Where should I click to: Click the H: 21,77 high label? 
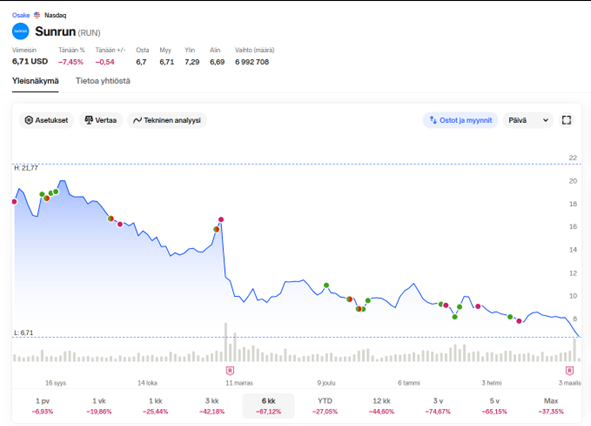pyautogui.click(x=26, y=168)
